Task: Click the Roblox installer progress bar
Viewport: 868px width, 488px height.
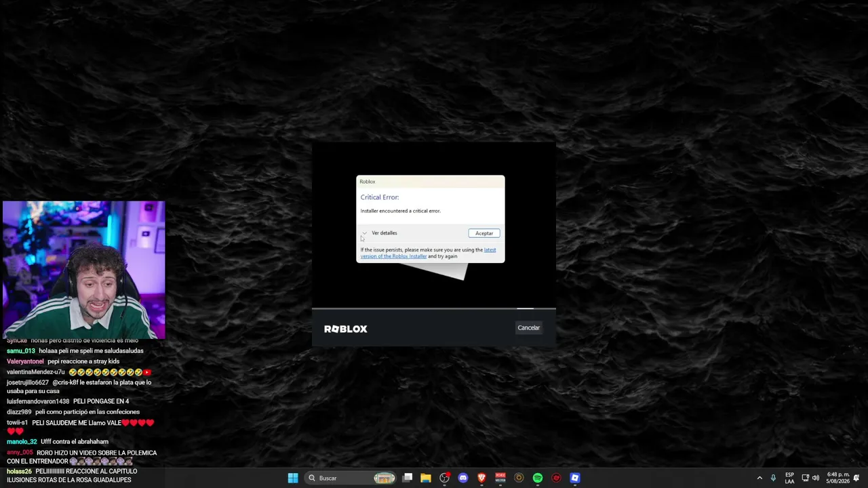Action: 434,309
